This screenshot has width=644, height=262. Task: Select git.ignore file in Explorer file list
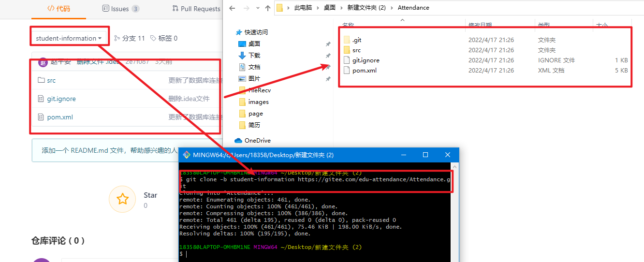pyautogui.click(x=366, y=60)
